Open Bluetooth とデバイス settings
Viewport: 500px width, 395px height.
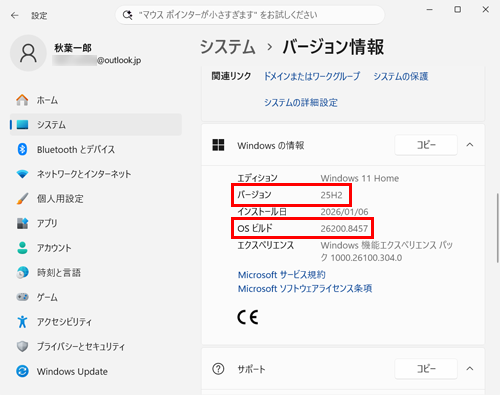point(96,149)
